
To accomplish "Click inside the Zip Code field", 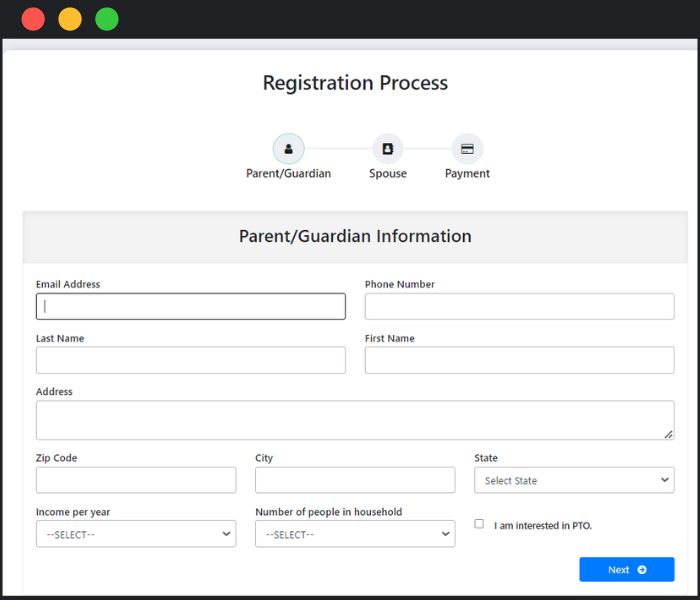I will tap(136, 480).
